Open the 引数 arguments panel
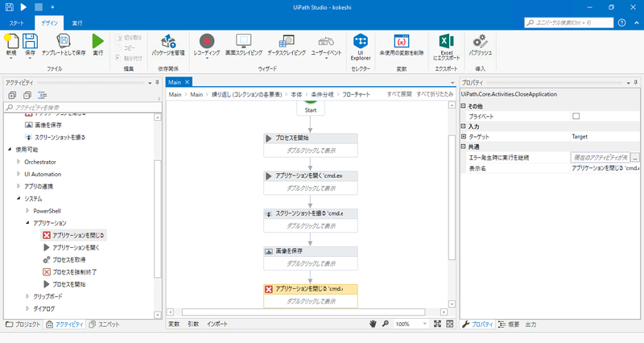The image size is (644, 343). 193,324
